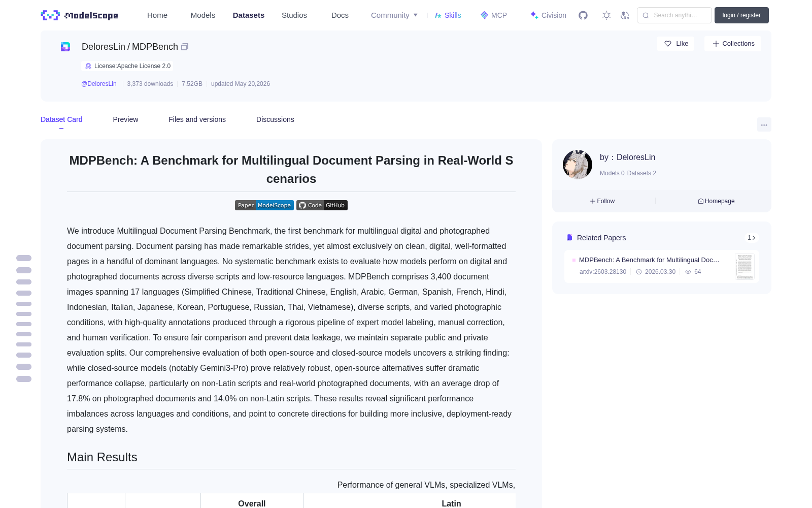Open the related paper thumbnail preview
The image size is (812, 508).
(x=745, y=266)
